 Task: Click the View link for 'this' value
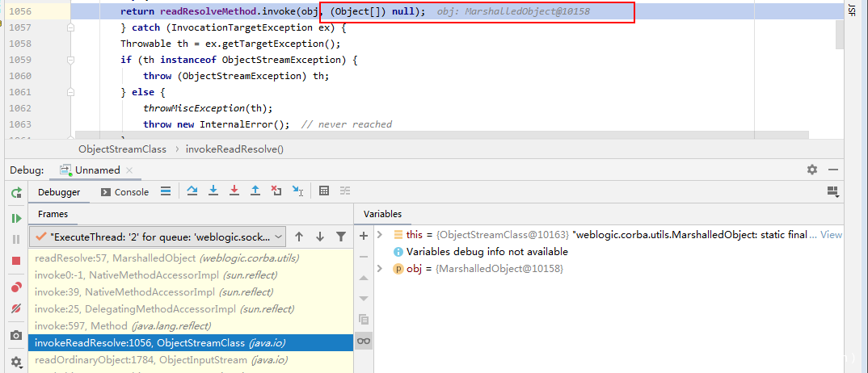831,235
